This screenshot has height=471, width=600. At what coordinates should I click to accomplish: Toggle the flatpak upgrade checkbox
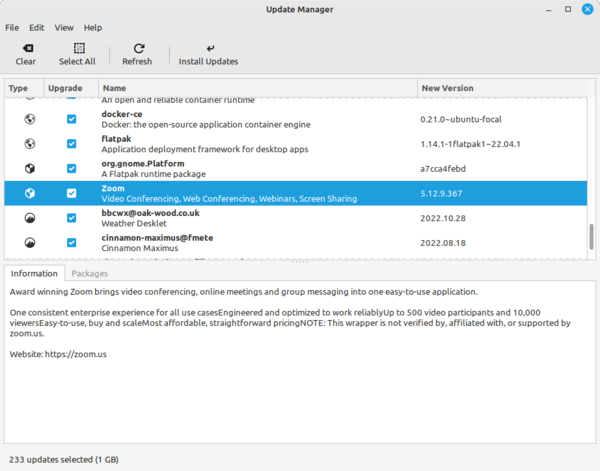[x=71, y=144]
